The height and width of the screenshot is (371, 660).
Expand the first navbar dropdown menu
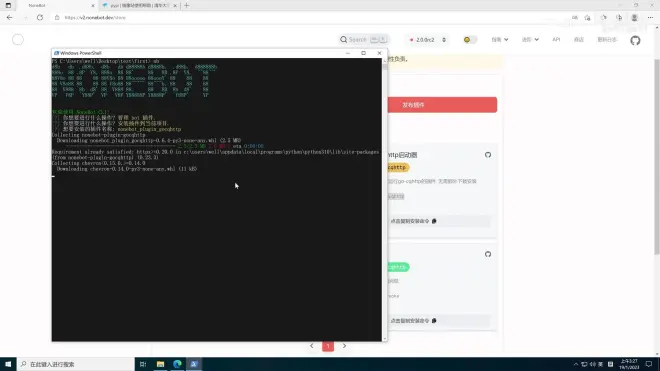click(x=500, y=40)
